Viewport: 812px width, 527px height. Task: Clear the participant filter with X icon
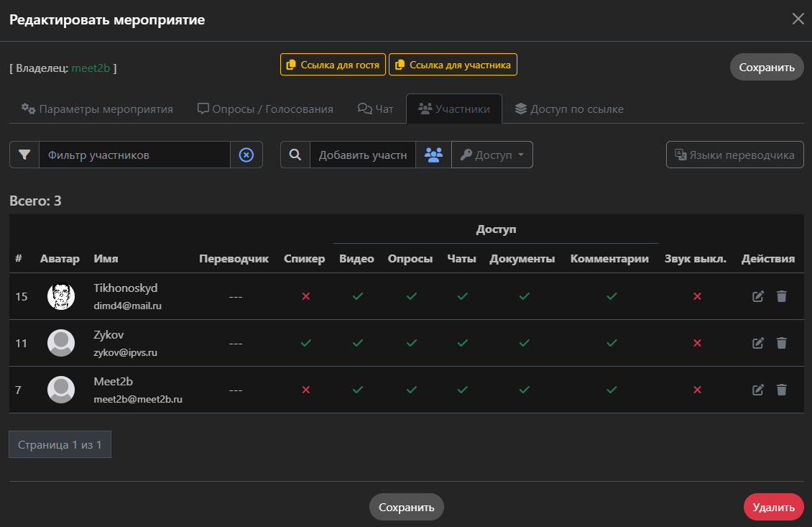click(x=246, y=155)
